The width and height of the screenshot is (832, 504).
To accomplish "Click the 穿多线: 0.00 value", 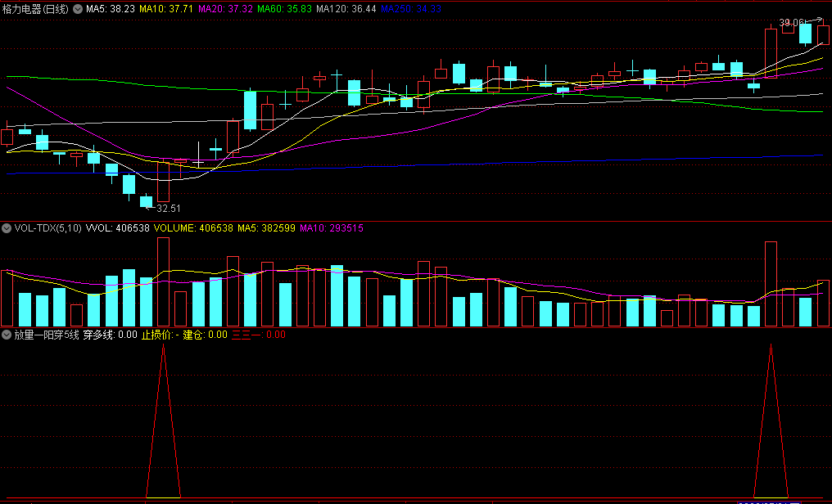I will [x=111, y=335].
